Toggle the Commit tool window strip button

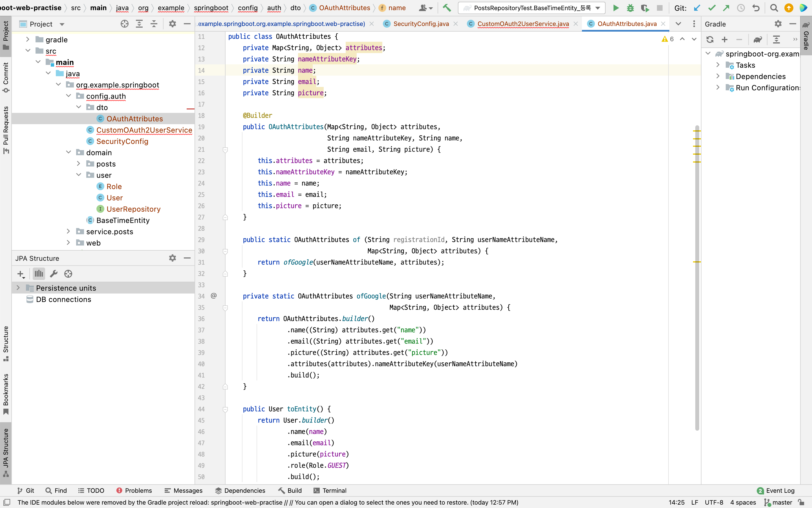click(x=6, y=77)
